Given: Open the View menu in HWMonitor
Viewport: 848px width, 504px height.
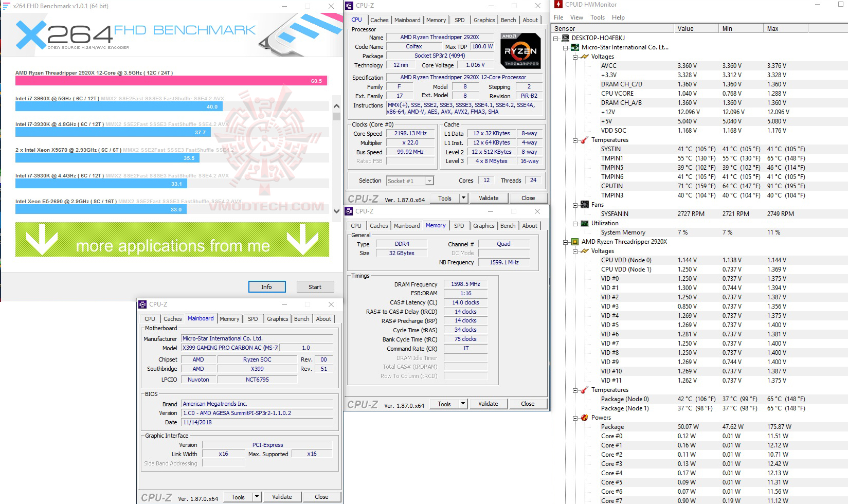Looking at the screenshot, I should click(576, 17).
